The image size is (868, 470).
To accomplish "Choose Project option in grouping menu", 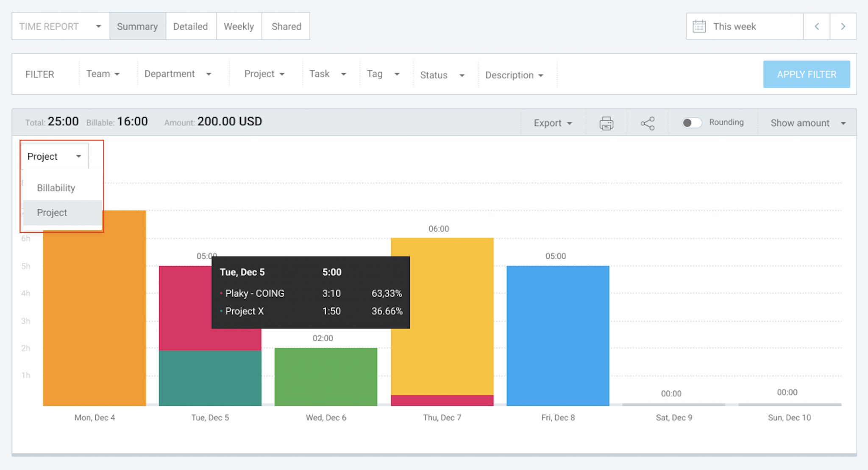I will coord(52,213).
